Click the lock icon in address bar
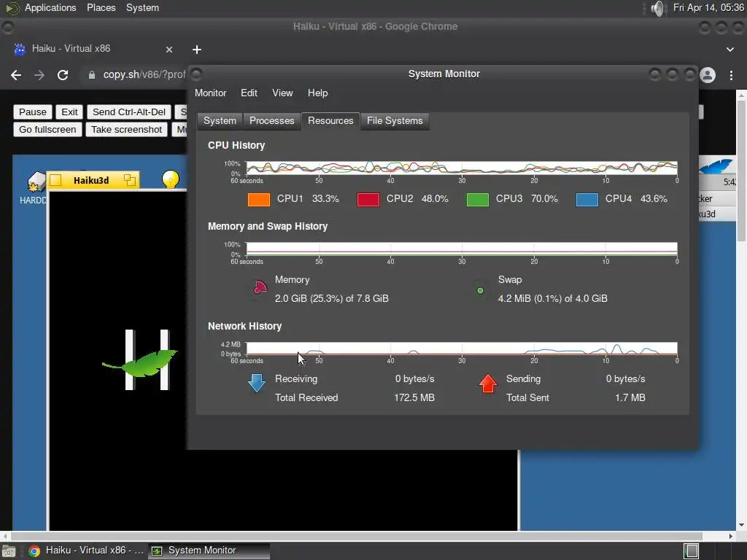 tap(92, 75)
